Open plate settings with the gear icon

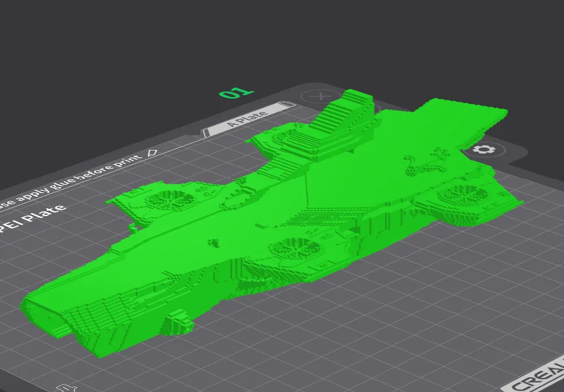(484, 149)
